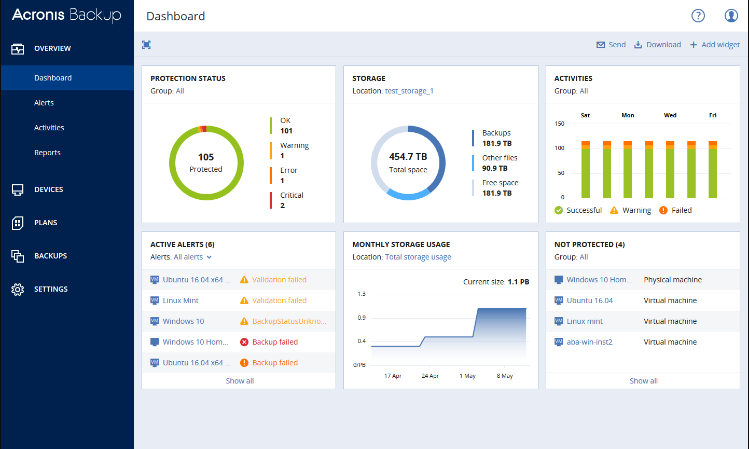
Task: Open the Settings gear icon
Action: click(18, 289)
